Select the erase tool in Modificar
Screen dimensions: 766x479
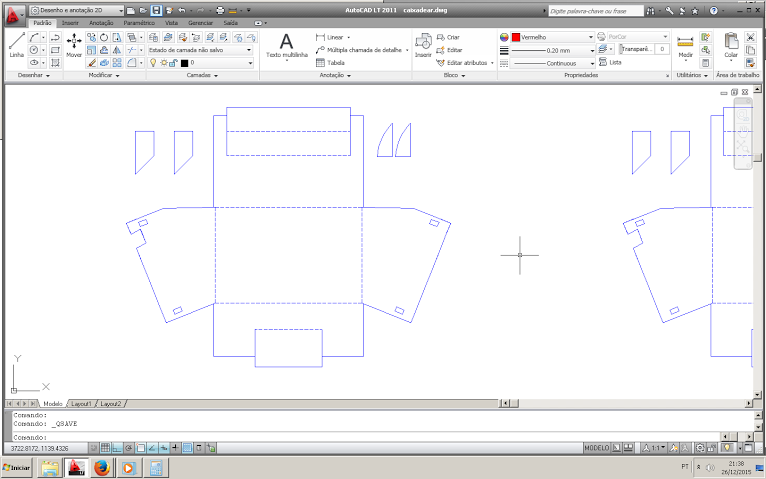coord(91,62)
